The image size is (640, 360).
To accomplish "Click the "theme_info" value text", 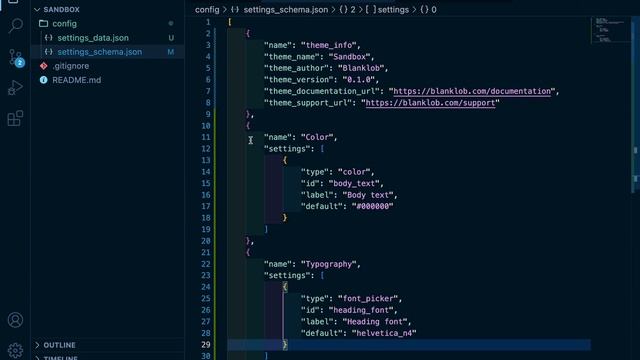I will (329, 45).
